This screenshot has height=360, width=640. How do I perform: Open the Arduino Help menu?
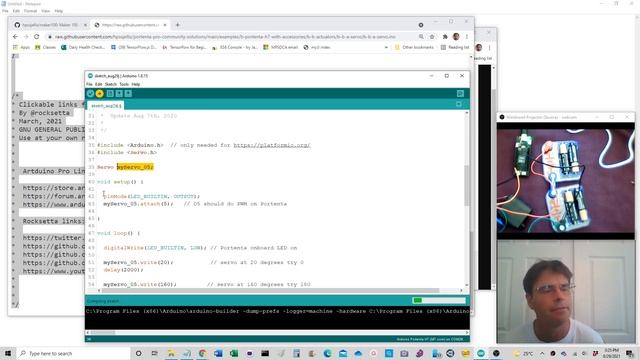coord(136,84)
